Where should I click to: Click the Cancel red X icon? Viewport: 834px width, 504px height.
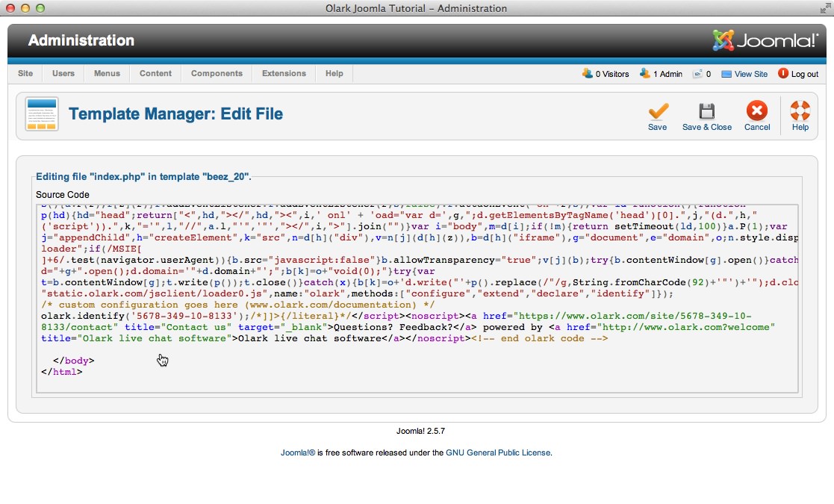coord(756,111)
